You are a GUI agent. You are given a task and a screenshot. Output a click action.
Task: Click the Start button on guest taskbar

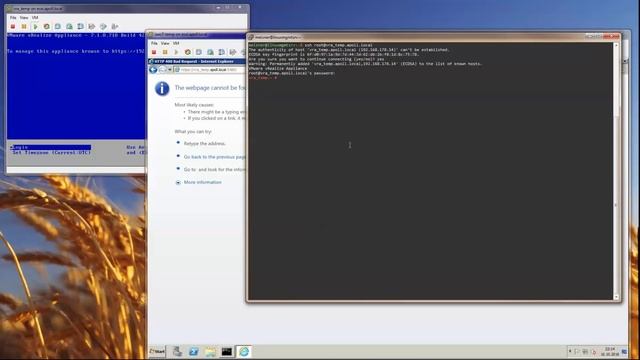pos(157,351)
